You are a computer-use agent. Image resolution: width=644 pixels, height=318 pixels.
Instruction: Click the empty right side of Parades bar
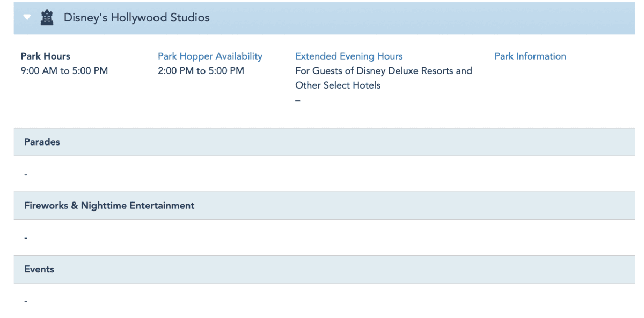click(x=483, y=142)
